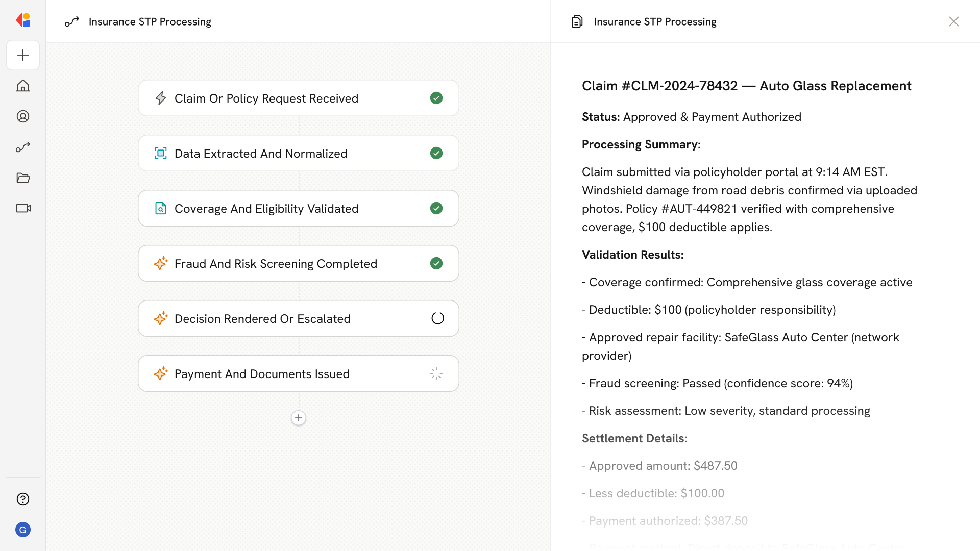980x551 pixels.
Task: Click the Insurance STP Processing workflow title
Action: [x=150, y=21]
